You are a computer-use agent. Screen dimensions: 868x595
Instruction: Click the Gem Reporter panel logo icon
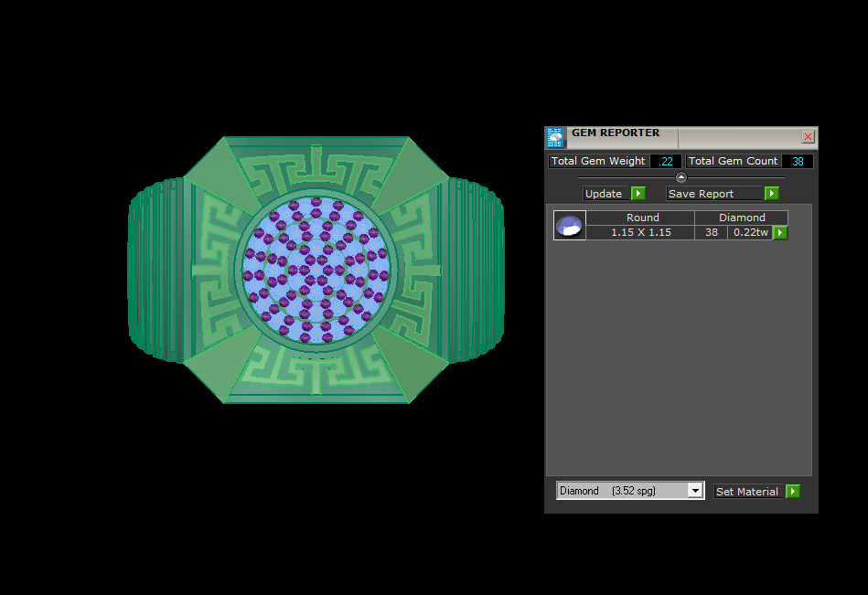pos(554,137)
